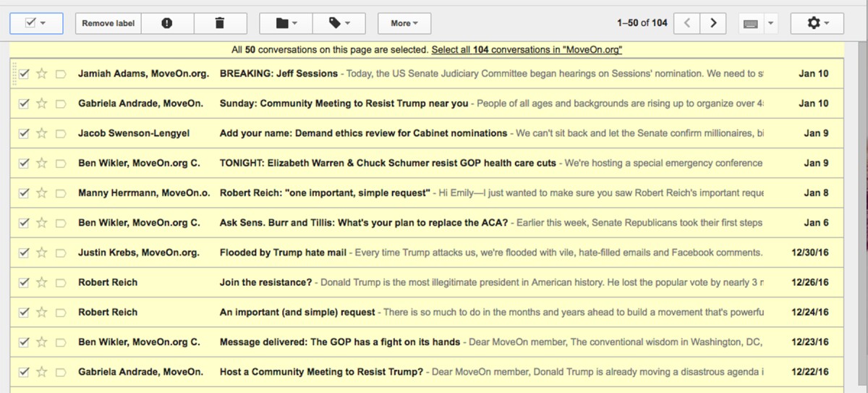Go to the older conversations page

coord(713,23)
